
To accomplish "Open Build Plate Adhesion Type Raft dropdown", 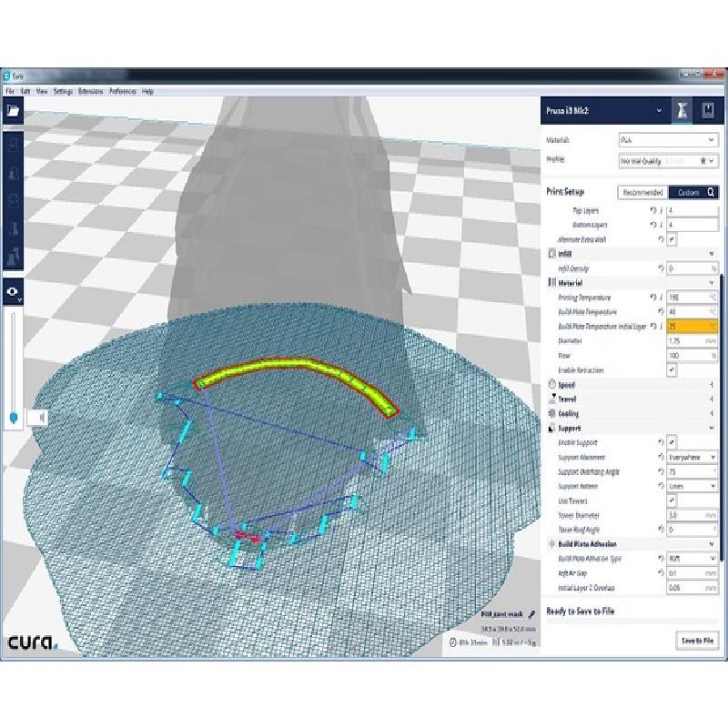I will (x=693, y=559).
